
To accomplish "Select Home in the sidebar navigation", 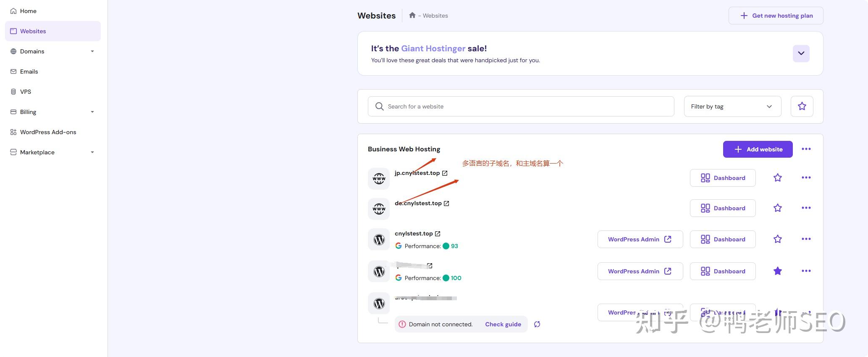I will (x=28, y=11).
